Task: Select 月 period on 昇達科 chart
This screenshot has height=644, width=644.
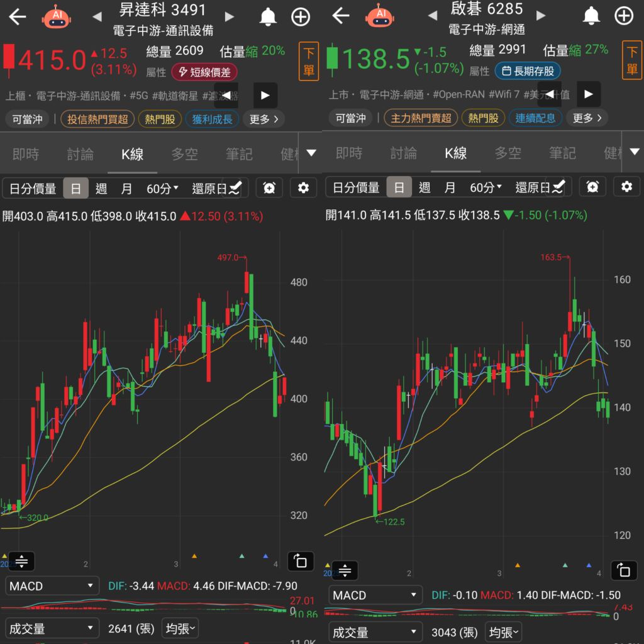Action: point(126,189)
